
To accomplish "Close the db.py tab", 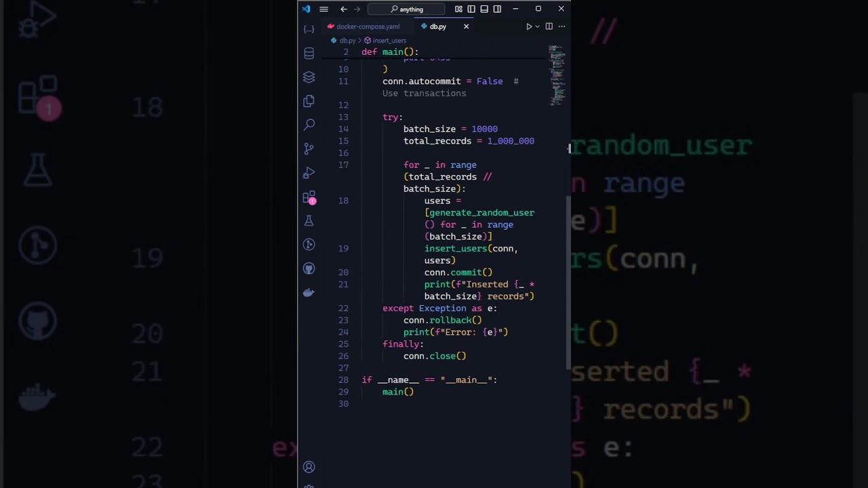I will 466,26.
